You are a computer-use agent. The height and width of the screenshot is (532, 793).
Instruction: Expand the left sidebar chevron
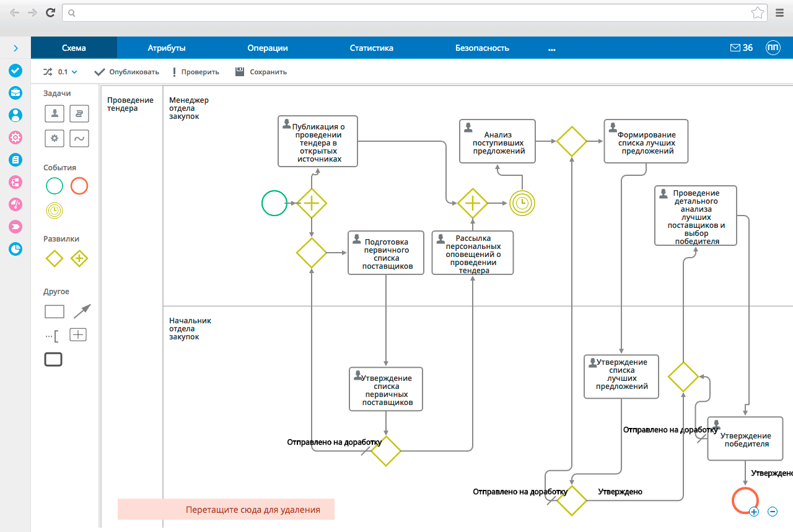tap(15, 48)
